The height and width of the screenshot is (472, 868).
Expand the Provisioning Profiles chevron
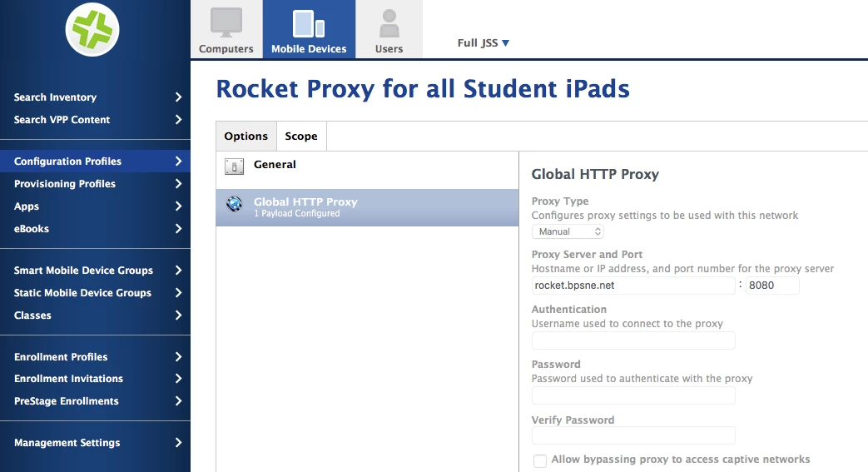(178, 183)
